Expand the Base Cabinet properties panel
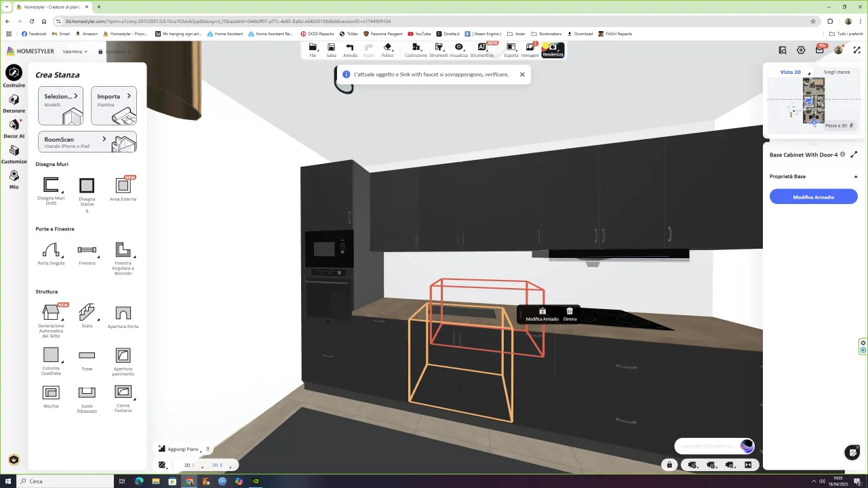868x488 pixels. click(854, 155)
